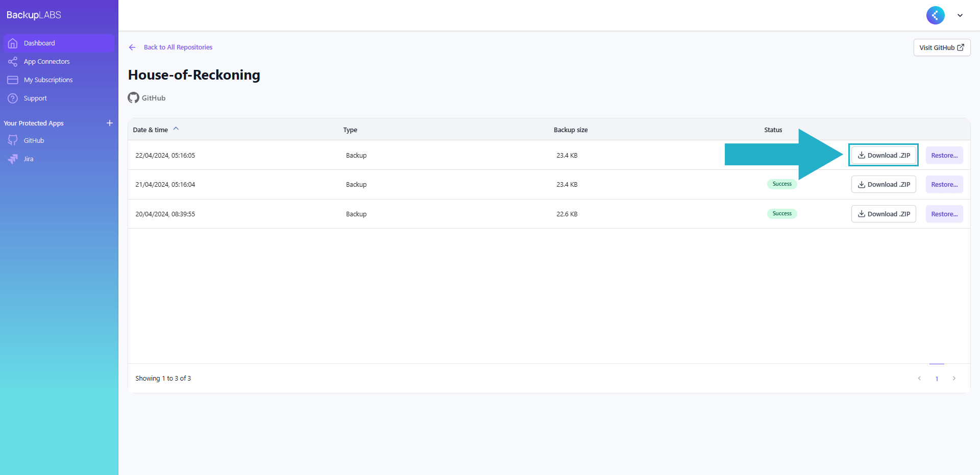The height and width of the screenshot is (475, 980).
Task: Restore the 22/04/2024 backup
Action: (x=944, y=155)
